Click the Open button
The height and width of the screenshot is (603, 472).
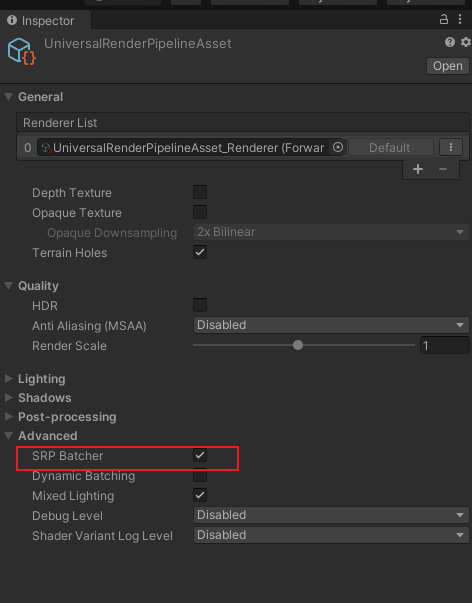pyautogui.click(x=448, y=66)
